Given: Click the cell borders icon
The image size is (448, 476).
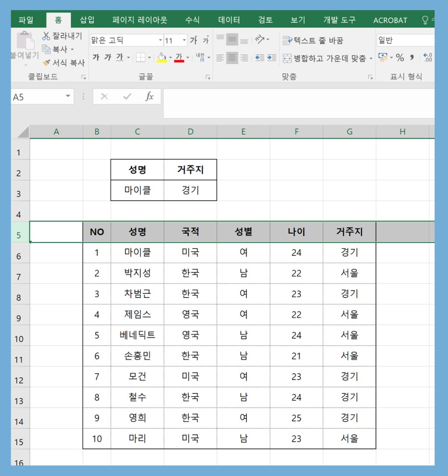Looking at the screenshot, I should coord(141,57).
